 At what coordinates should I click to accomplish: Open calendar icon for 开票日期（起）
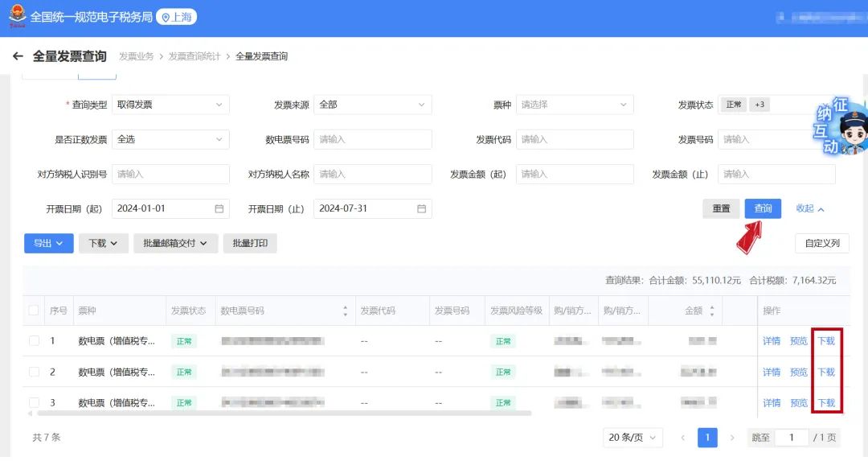219,209
